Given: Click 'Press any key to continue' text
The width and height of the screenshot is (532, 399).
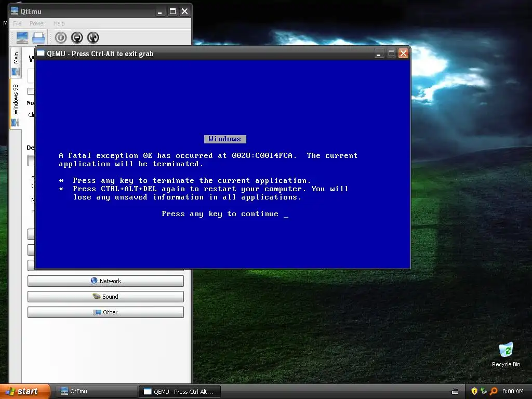Looking at the screenshot, I should point(220,214).
